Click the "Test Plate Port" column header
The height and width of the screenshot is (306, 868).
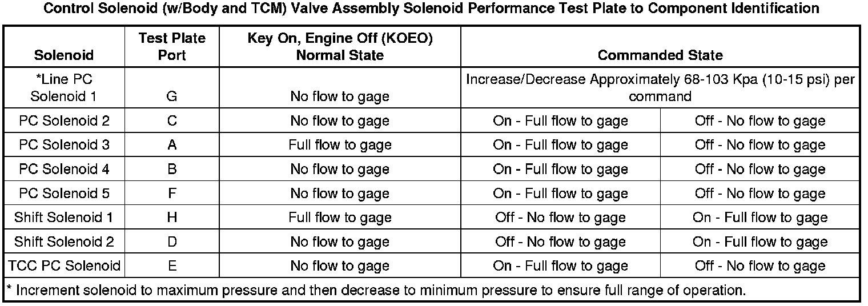[x=172, y=47]
